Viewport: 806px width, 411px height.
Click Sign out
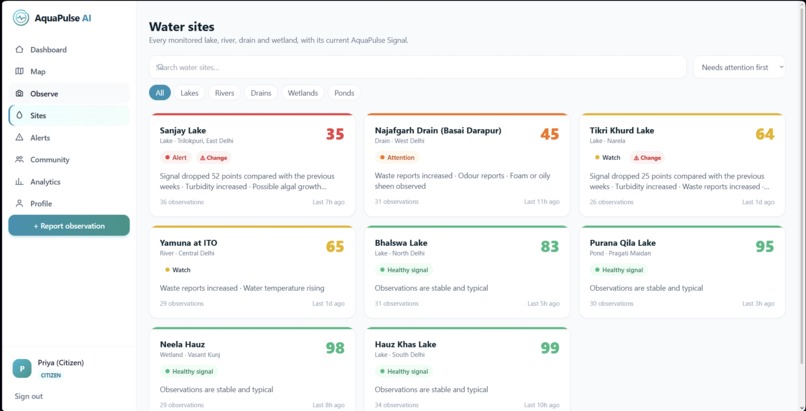[x=29, y=396]
